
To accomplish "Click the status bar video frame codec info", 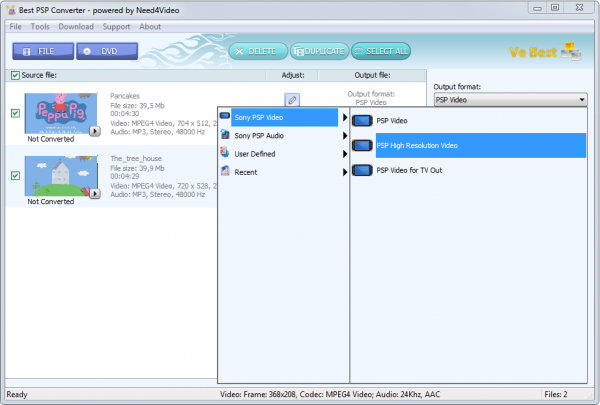I will (330, 394).
